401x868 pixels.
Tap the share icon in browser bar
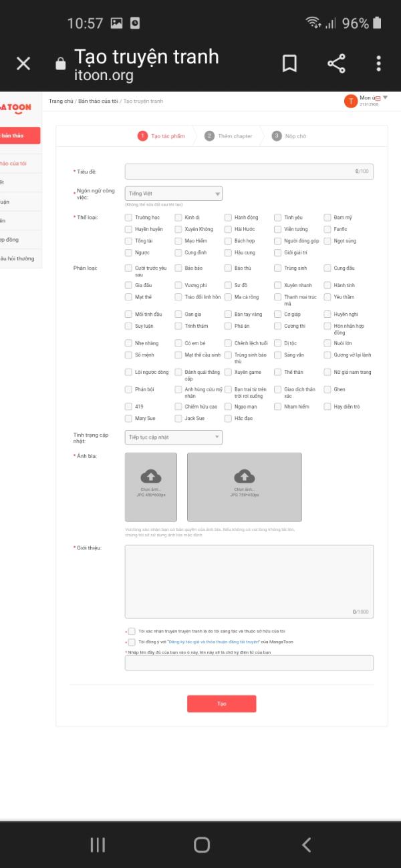click(x=336, y=63)
